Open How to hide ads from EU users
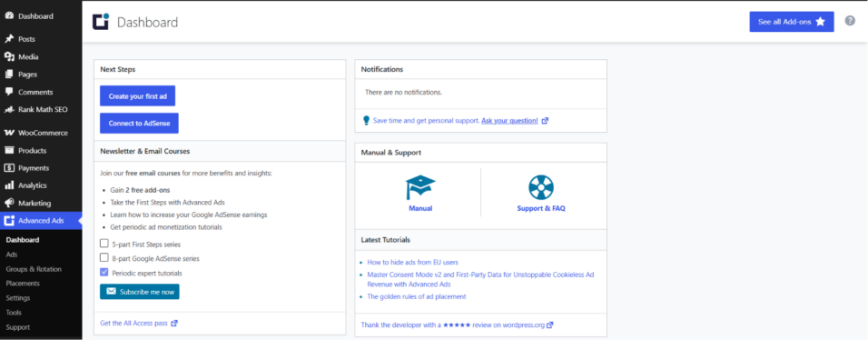Image resolution: width=868 pixels, height=340 pixels. pos(412,263)
